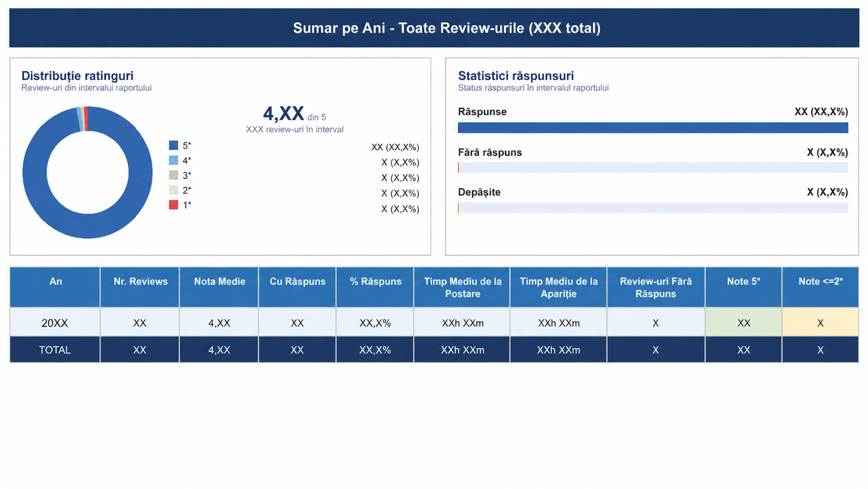
Task: Click the Depășite progress bar
Action: (x=653, y=208)
